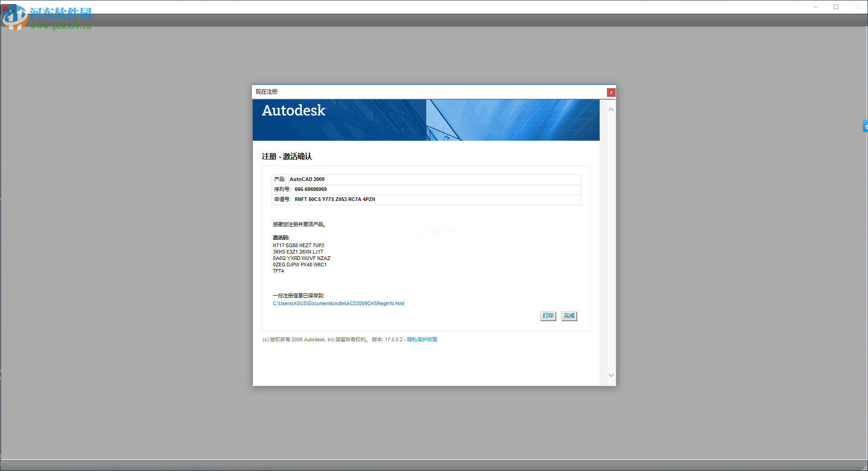Click the Autodesk logo in banner

(x=294, y=111)
